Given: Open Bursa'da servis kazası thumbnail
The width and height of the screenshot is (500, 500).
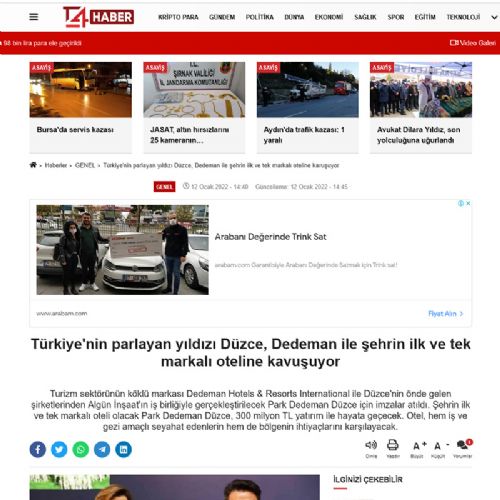Looking at the screenshot, I should (81, 90).
